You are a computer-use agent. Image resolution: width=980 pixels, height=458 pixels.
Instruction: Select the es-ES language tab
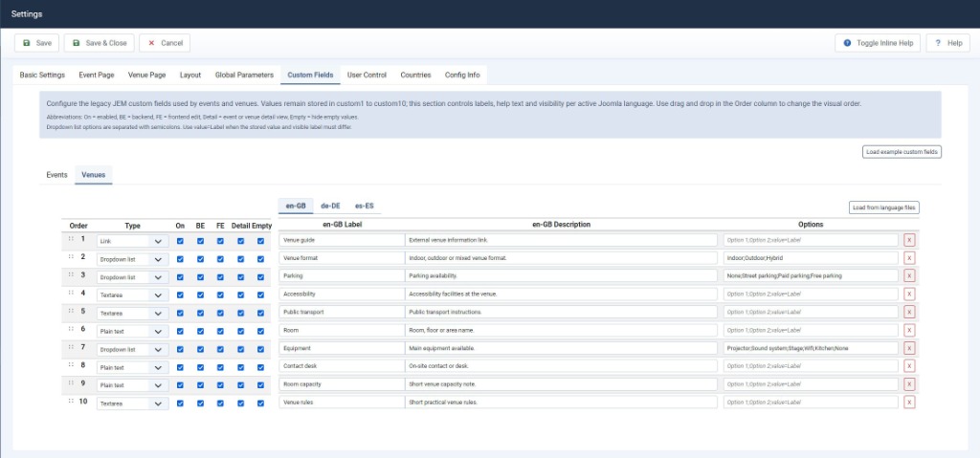click(x=365, y=206)
